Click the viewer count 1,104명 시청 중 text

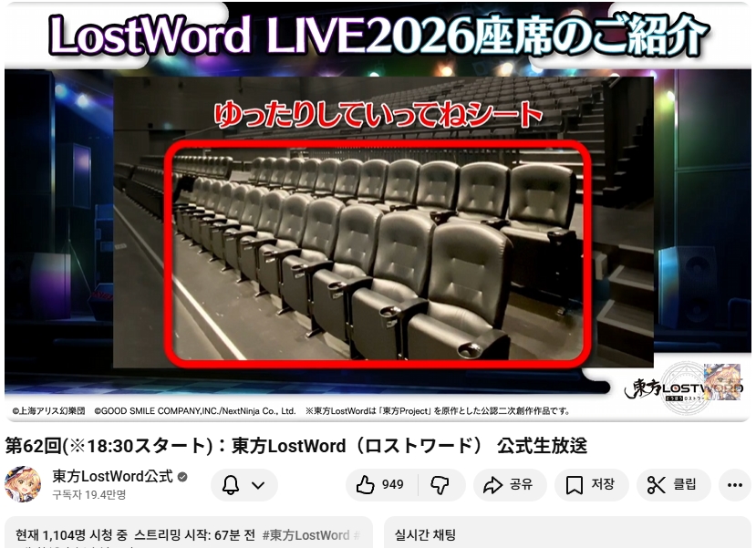[71, 535]
